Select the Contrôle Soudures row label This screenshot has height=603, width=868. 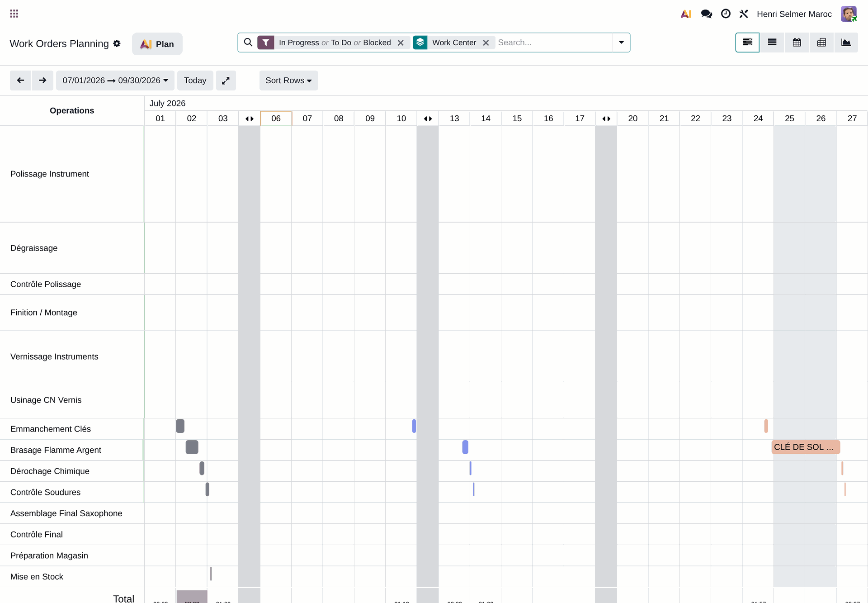click(45, 492)
